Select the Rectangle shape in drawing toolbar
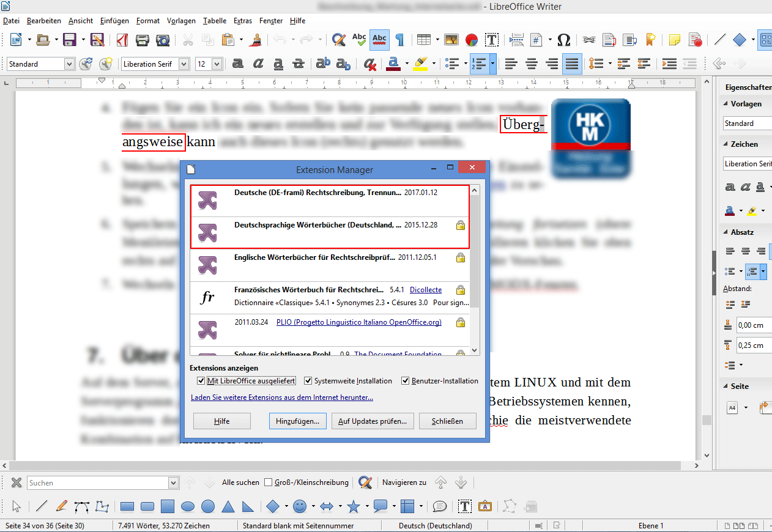This screenshot has height=532, width=772. point(127,506)
